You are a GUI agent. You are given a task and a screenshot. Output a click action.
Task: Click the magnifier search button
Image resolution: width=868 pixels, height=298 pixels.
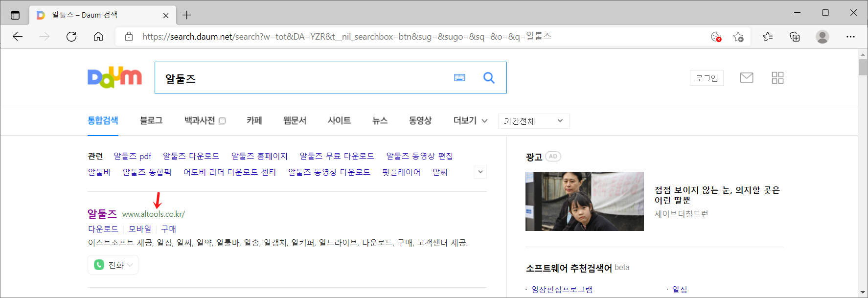point(489,78)
